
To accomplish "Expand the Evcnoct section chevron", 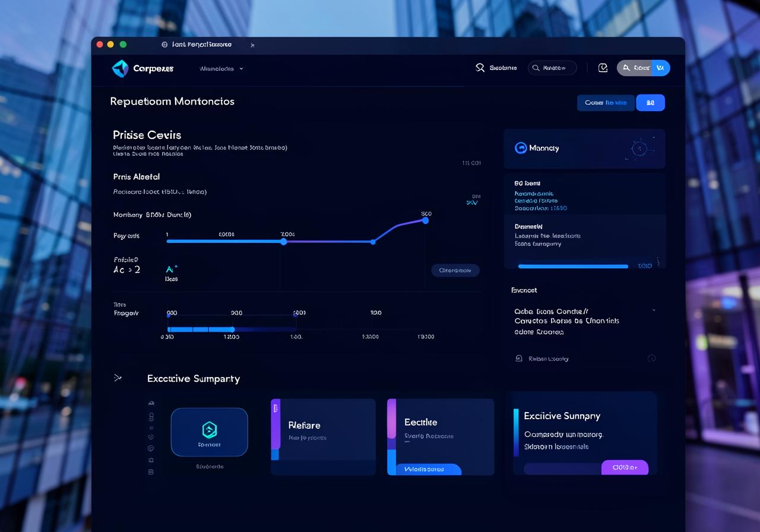I will (654, 310).
